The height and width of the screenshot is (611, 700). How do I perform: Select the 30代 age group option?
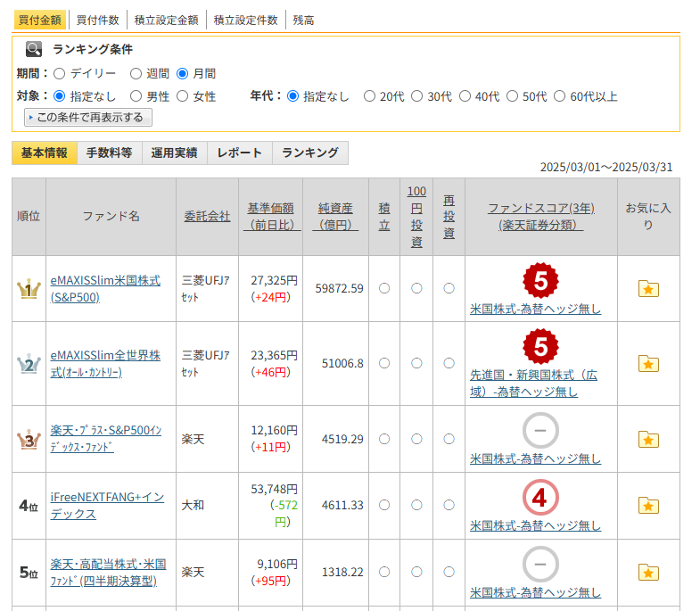pos(416,96)
